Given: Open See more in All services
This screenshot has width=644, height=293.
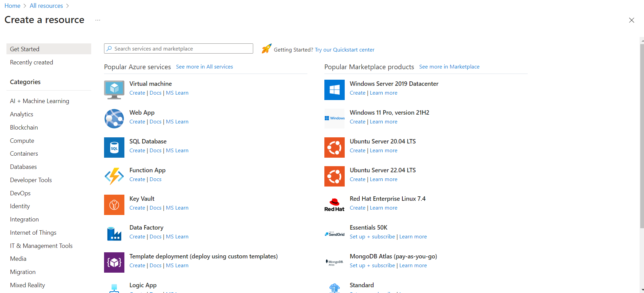Looking at the screenshot, I should (204, 67).
